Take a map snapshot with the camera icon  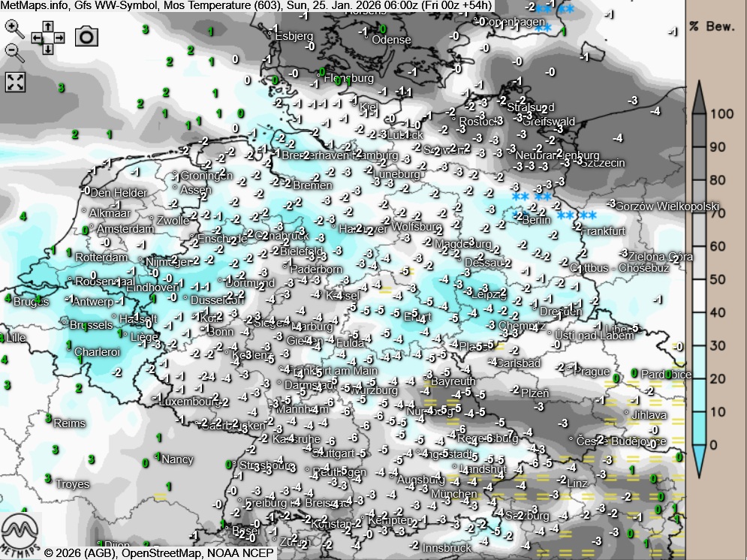tap(87, 36)
